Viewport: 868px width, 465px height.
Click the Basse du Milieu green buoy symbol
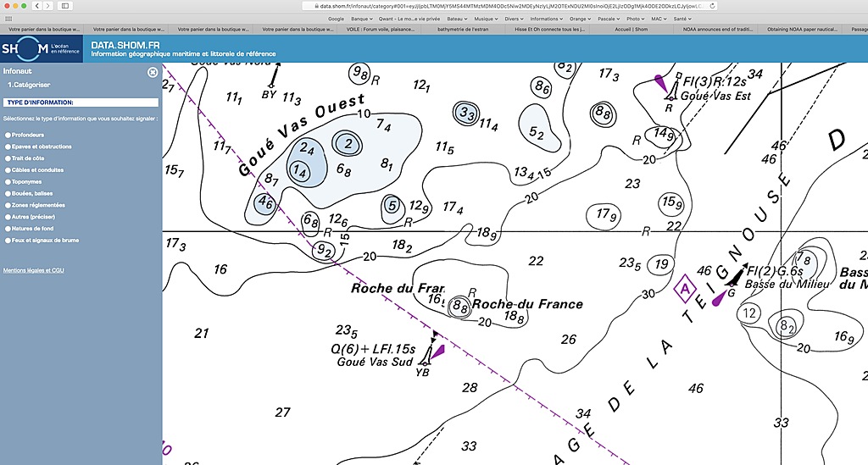tap(737, 276)
